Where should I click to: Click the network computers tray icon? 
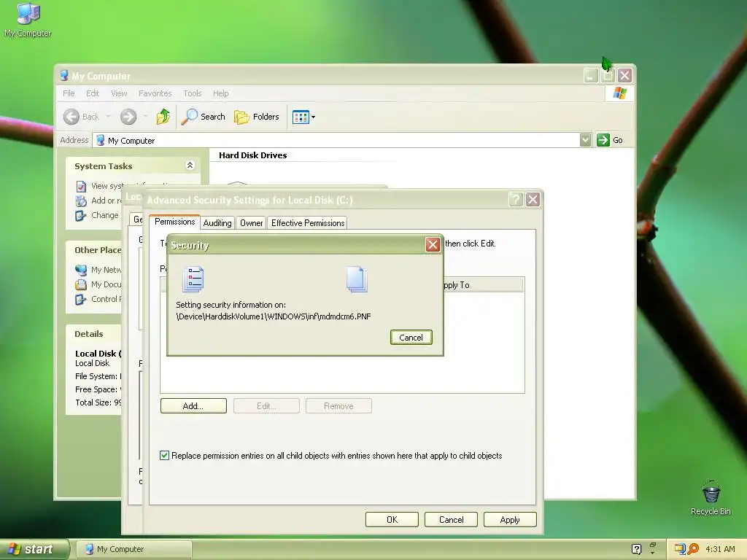[679, 549]
